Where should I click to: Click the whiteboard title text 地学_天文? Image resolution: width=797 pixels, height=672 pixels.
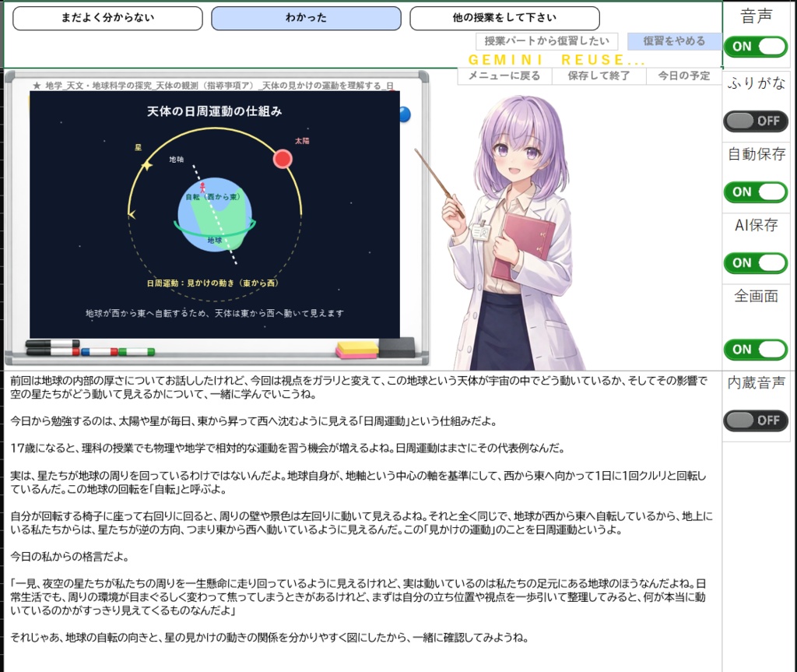[213, 86]
